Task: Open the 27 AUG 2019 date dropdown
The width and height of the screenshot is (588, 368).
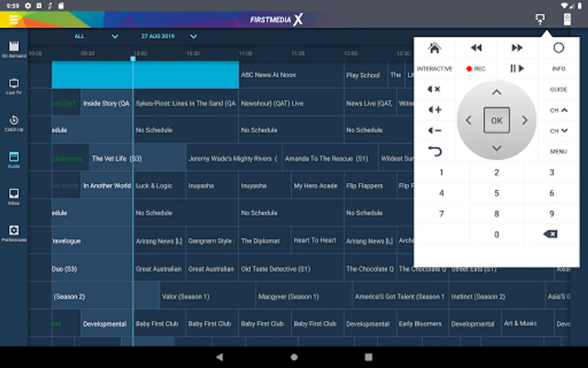Action: [x=169, y=36]
